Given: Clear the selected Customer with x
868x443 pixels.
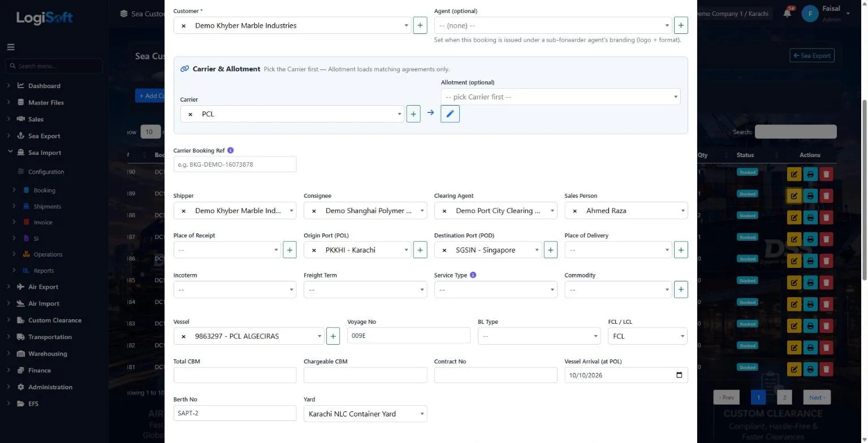Looking at the screenshot, I should (x=183, y=26).
